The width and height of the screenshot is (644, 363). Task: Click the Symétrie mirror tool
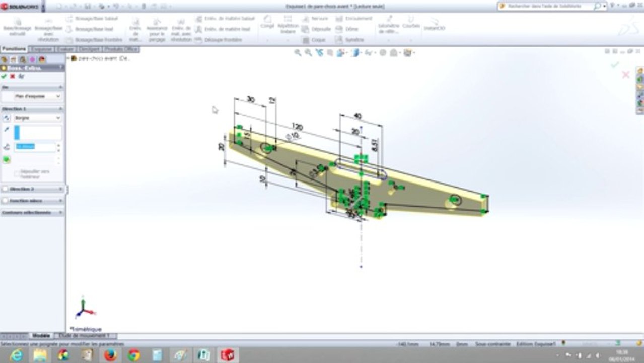coord(350,40)
